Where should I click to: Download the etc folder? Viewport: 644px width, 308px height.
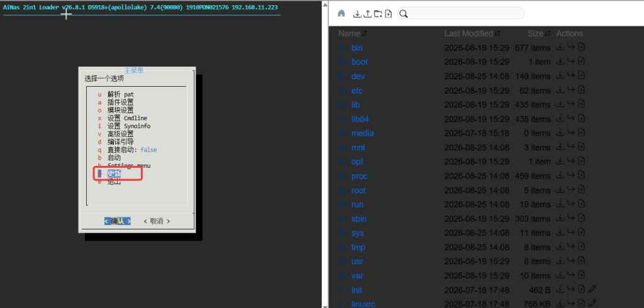pos(560,90)
